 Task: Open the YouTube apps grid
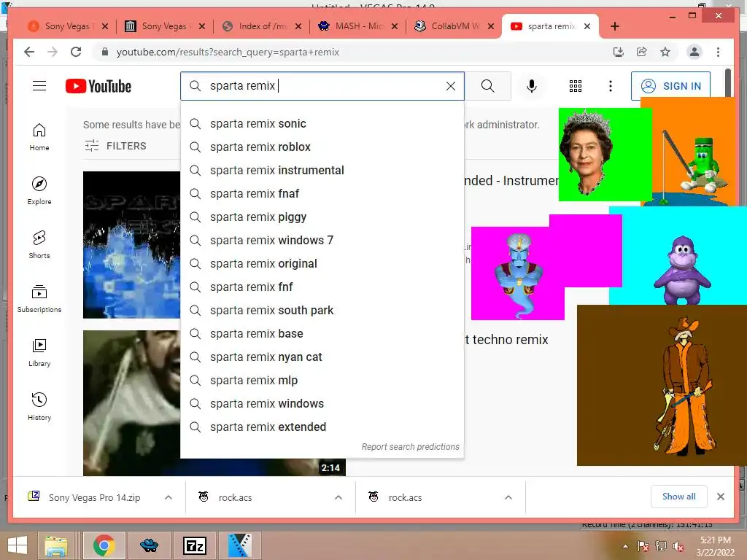pos(575,86)
